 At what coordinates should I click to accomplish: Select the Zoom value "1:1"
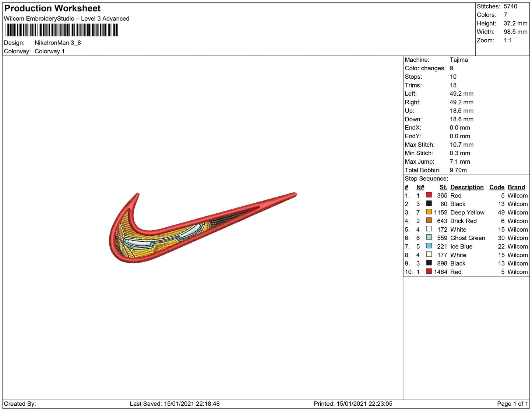pos(508,40)
